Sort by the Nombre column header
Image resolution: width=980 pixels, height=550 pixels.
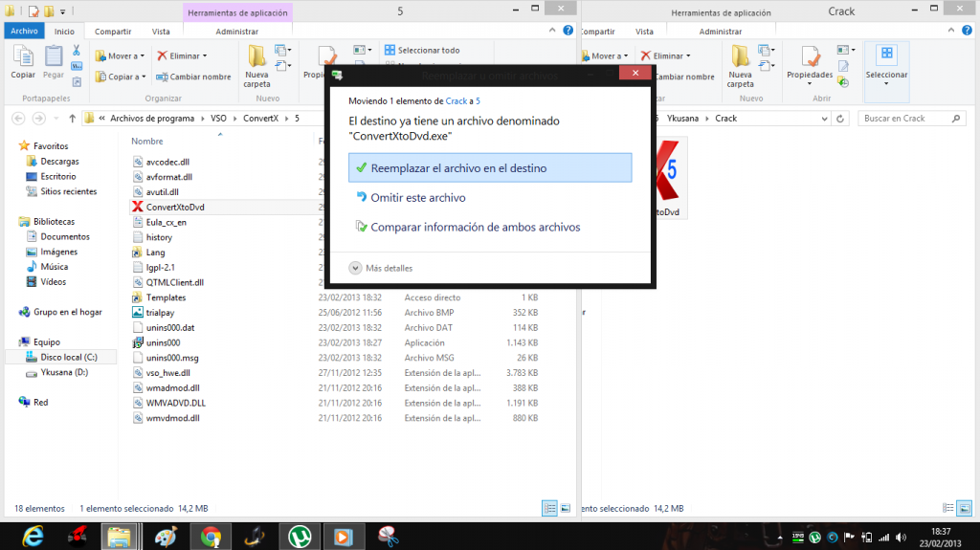click(x=146, y=142)
